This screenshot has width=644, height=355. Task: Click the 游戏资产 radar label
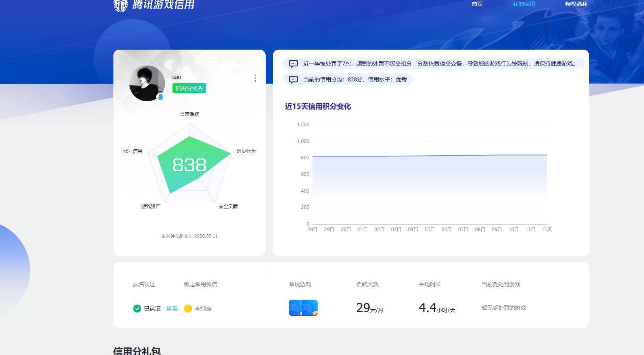tap(151, 206)
